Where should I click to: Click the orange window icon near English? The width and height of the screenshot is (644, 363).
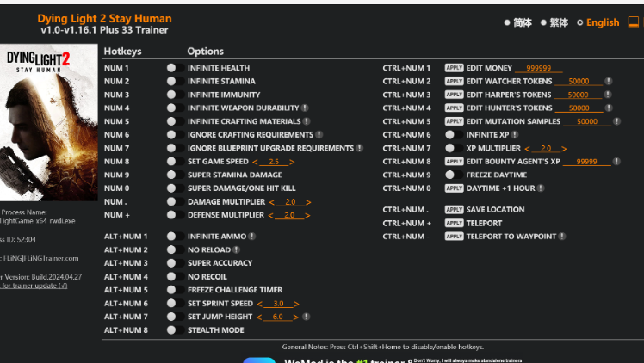(x=634, y=22)
